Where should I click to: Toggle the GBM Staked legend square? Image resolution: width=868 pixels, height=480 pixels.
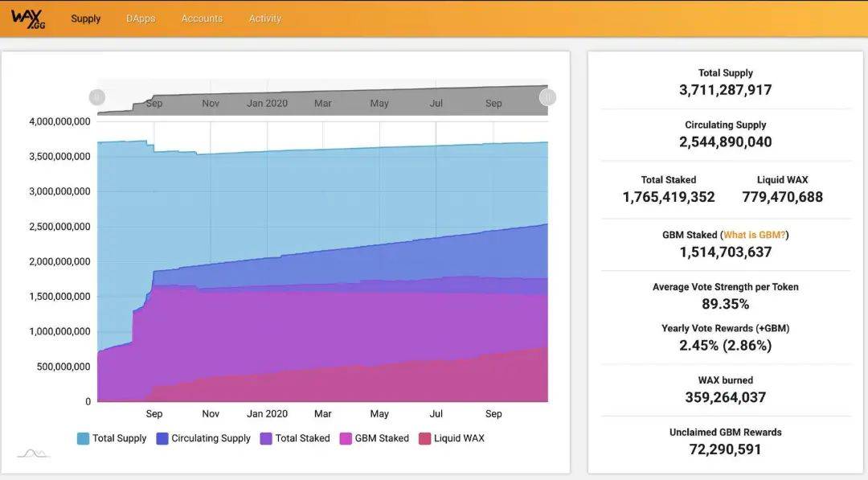pos(346,438)
